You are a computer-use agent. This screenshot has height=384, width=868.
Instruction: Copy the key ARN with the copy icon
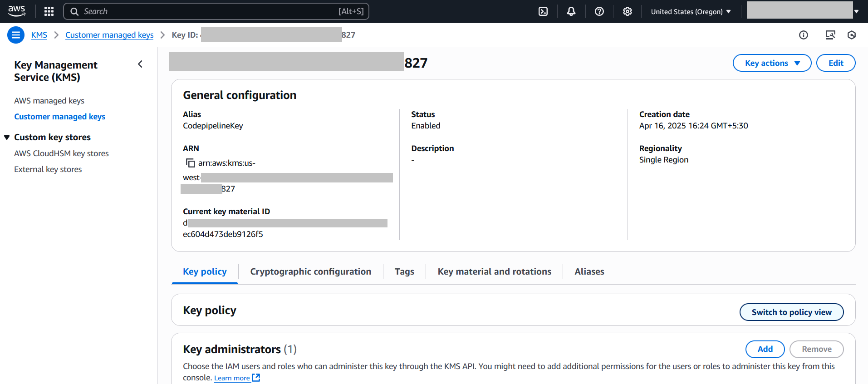click(191, 163)
